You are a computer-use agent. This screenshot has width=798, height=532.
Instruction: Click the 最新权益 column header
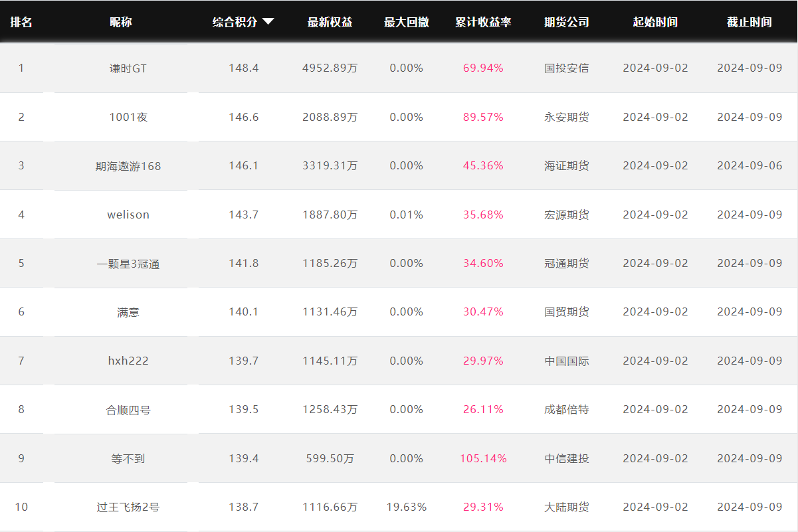coord(330,22)
